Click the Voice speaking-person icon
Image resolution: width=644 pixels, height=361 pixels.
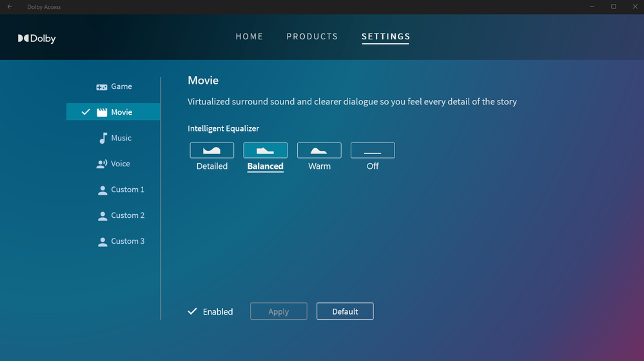click(101, 164)
